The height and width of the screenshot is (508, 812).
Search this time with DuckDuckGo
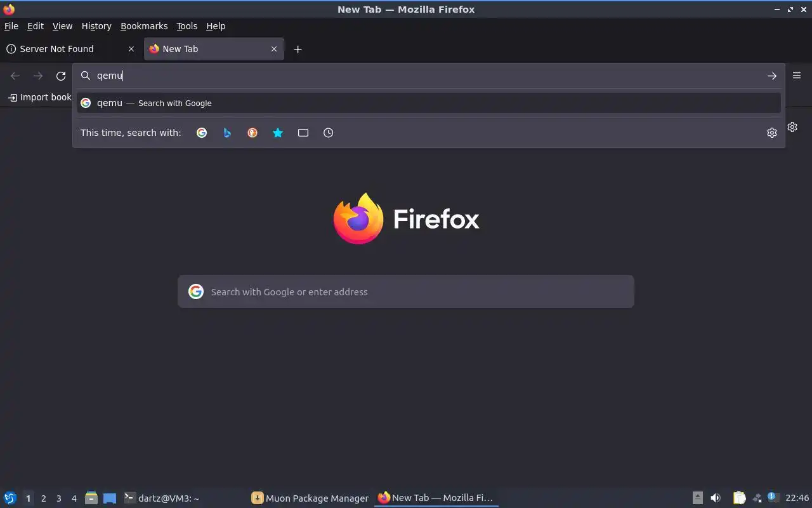tap(252, 133)
